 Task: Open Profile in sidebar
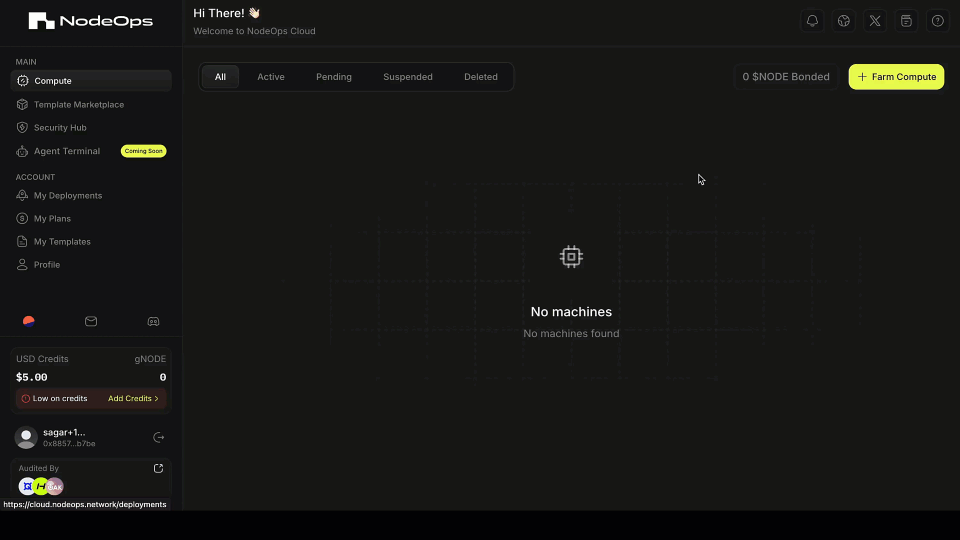click(91, 264)
